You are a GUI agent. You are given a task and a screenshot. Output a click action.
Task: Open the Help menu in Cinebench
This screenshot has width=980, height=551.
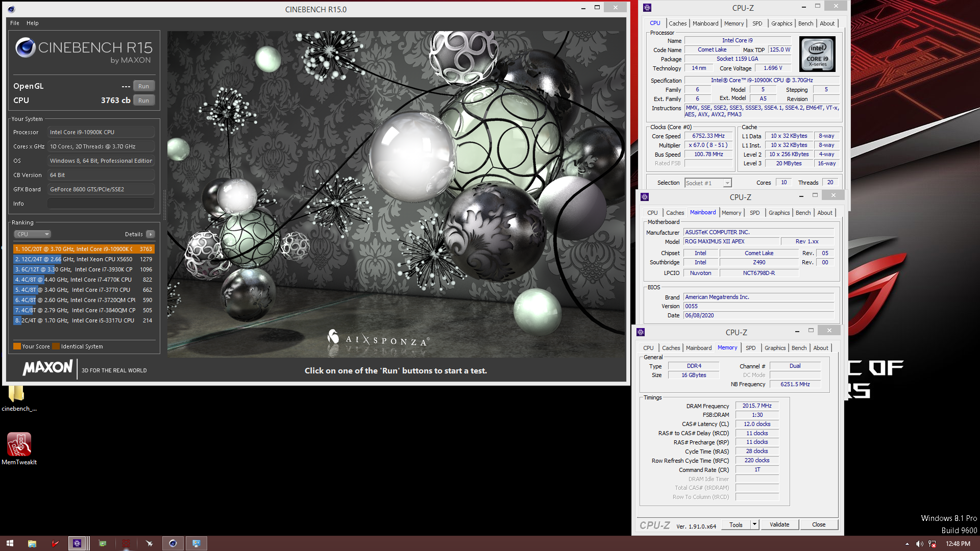click(33, 23)
